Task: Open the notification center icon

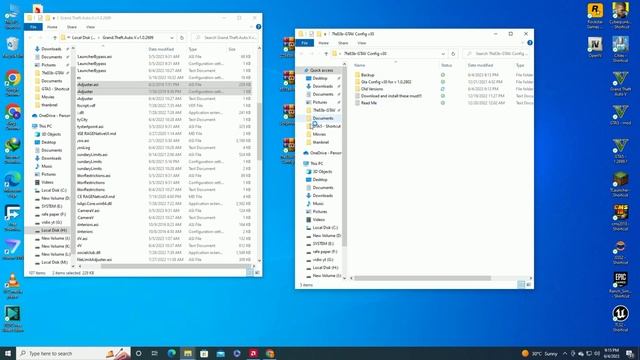Action: pos(629,353)
